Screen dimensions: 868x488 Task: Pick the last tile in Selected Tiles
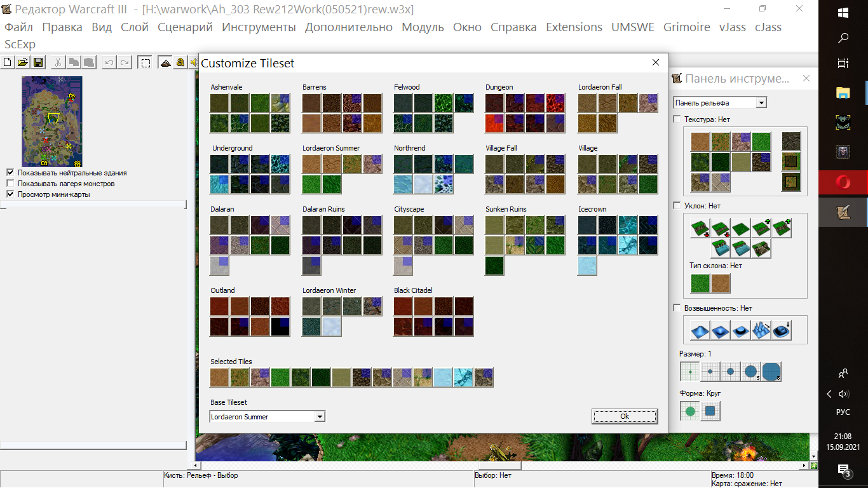click(484, 377)
